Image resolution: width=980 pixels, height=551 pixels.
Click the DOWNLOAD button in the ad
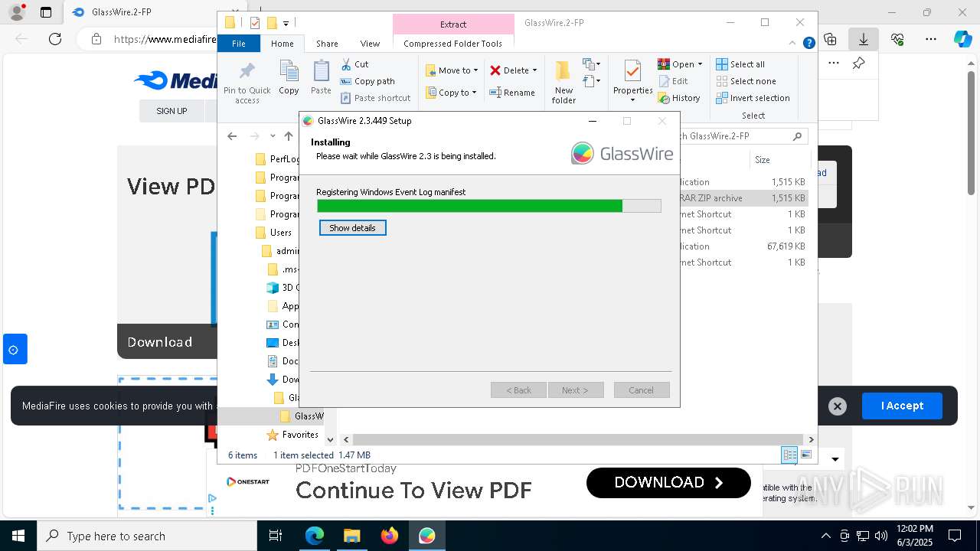click(668, 483)
